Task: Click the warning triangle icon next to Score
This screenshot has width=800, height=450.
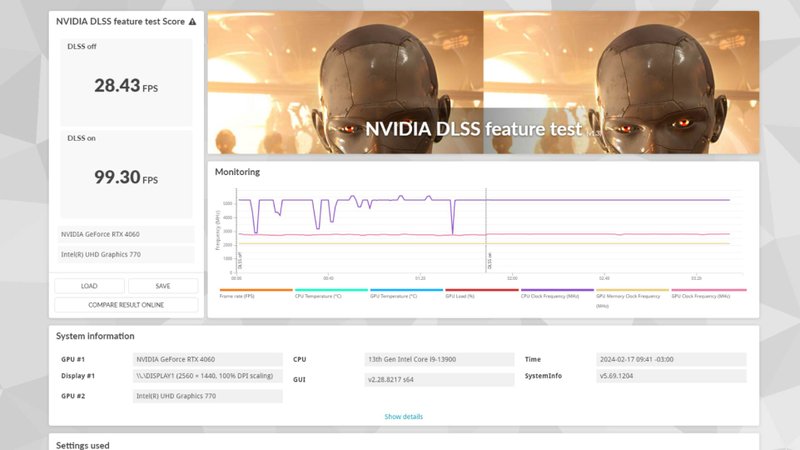Action: click(x=192, y=21)
